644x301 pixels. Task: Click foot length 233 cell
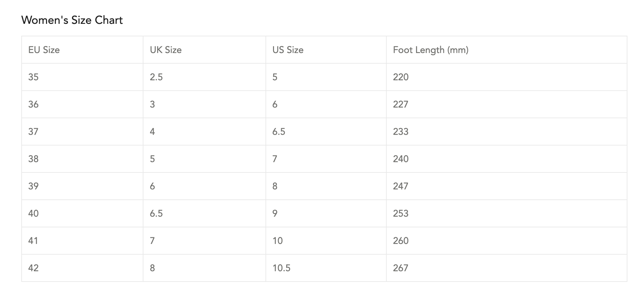coord(401,132)
